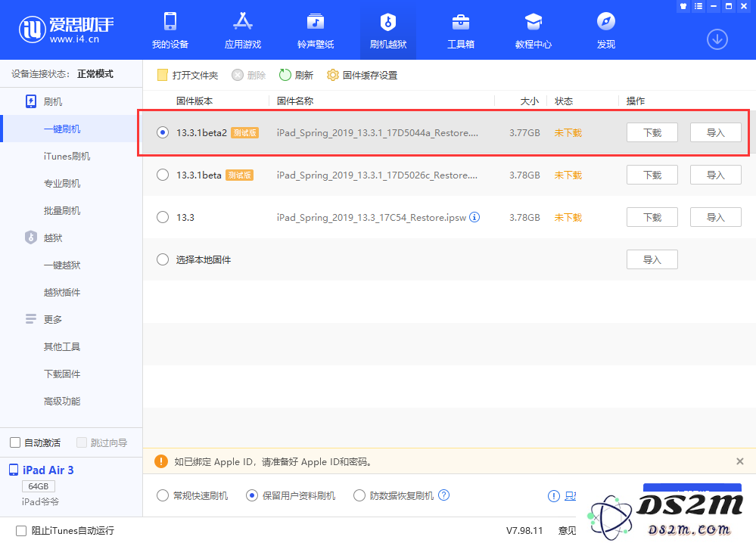This screenshot has width=756, height=543.
Task: Click the 固件版本 column header
Action: click(x=194, y=101)
